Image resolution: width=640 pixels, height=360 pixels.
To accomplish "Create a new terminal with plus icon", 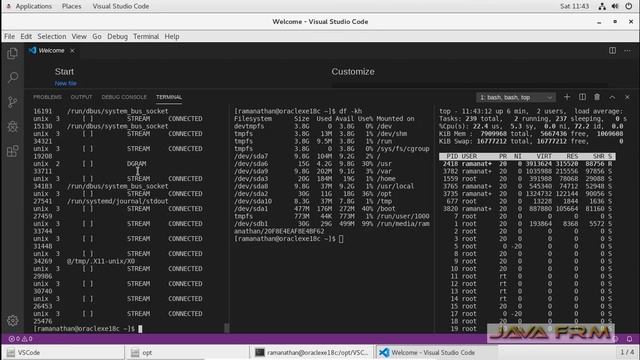I will [567, 97].
